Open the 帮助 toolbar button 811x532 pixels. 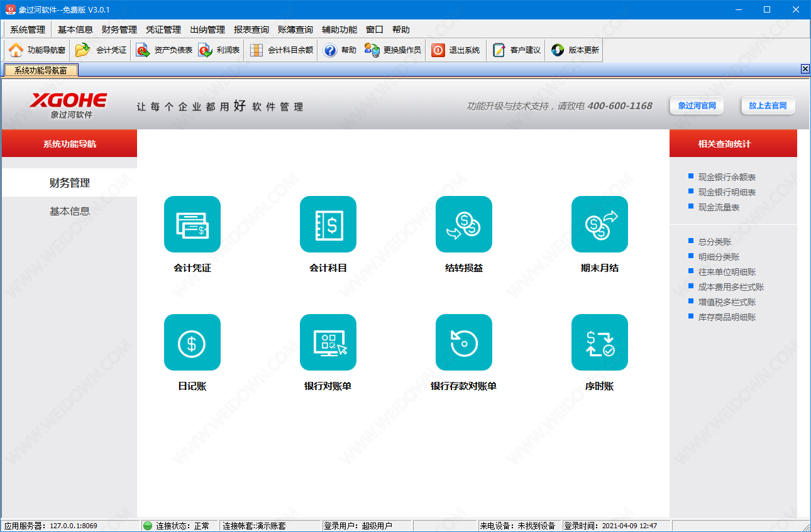pos(340,50)
